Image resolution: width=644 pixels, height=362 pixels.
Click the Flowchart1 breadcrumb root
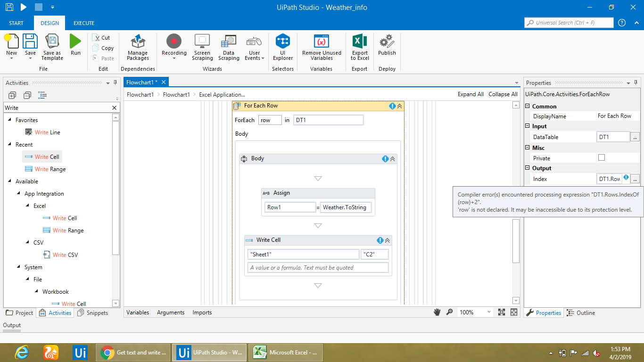[140, 94]
